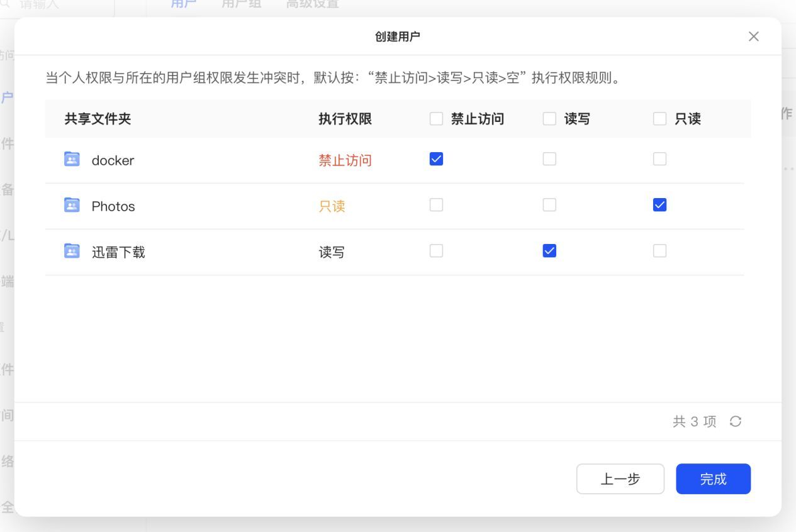
Task: Check 禁止访问 for the Photos folder
Action: point(436,205)
